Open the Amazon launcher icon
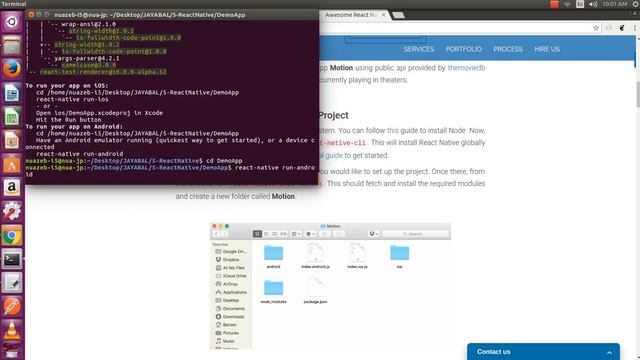 tap(12, 188)
